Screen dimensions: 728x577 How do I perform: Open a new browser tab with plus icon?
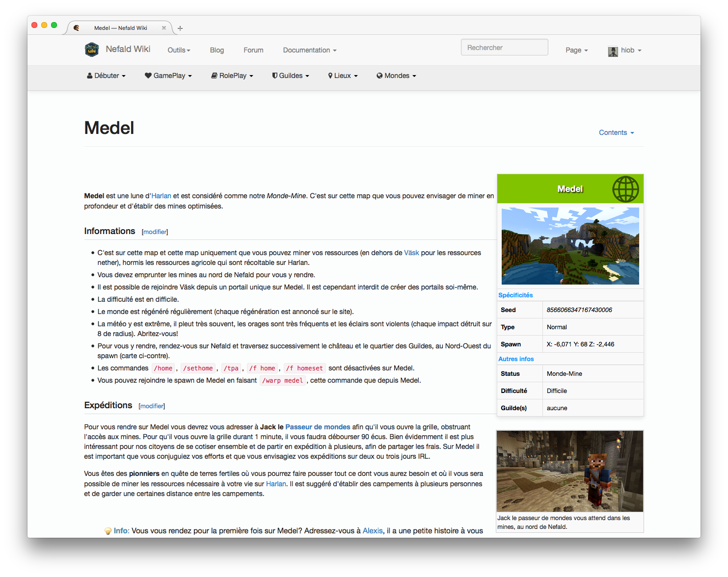(x=180, y=28)
